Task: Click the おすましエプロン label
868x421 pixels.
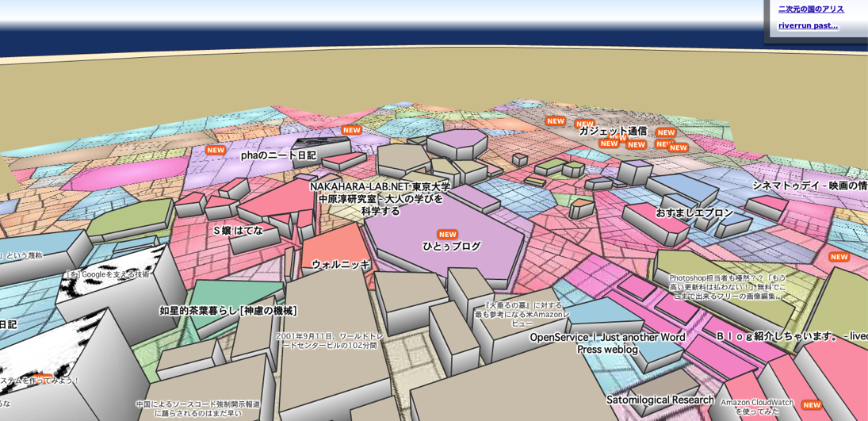Action: [x=694, y=212]
